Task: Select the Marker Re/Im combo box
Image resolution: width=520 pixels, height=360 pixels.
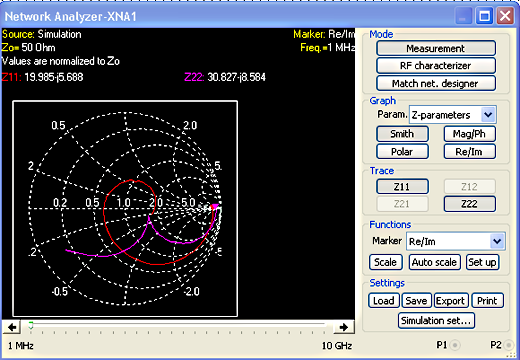Action: [x=456, y=241]
